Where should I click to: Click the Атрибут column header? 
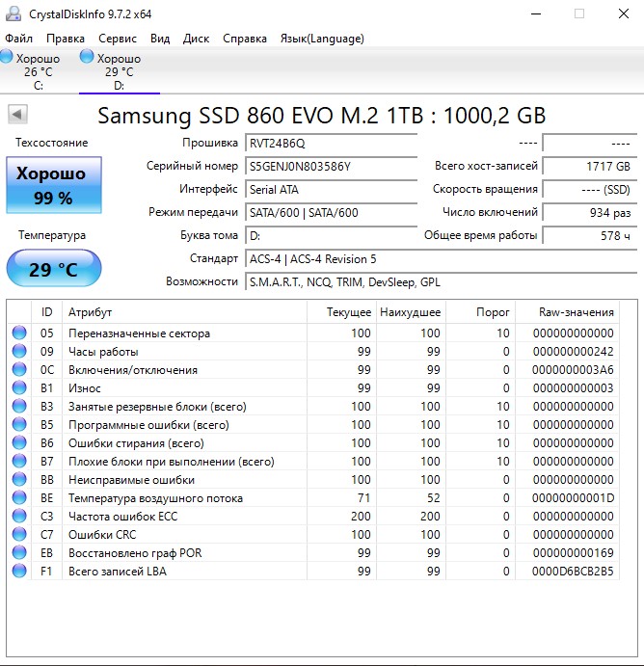coord(184,312)
